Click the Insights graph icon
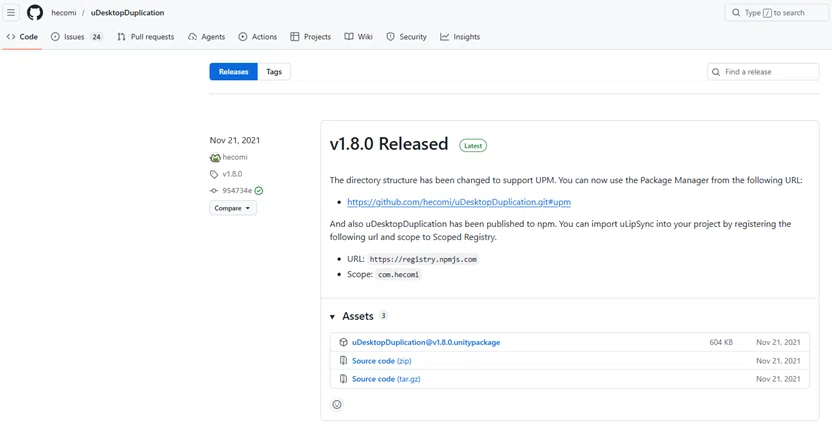The image size is (832, 428). pos(445,37)
